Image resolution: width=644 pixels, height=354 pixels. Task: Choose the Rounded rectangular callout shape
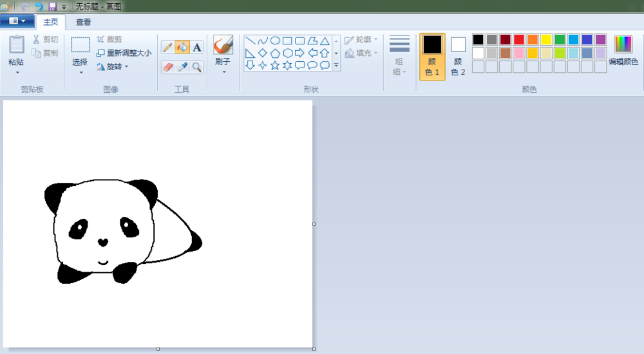click(x=300, y=65)
